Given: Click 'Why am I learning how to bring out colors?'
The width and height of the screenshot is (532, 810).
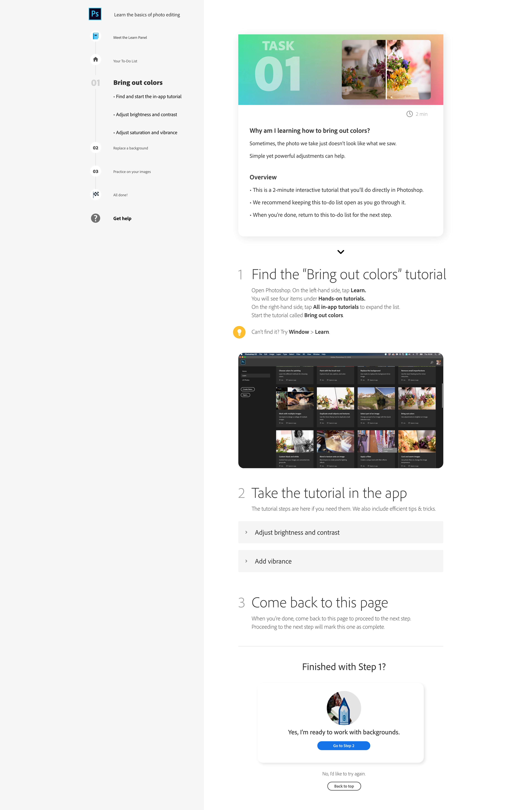Looking at the screenshot, I should [x=310, y=131].
